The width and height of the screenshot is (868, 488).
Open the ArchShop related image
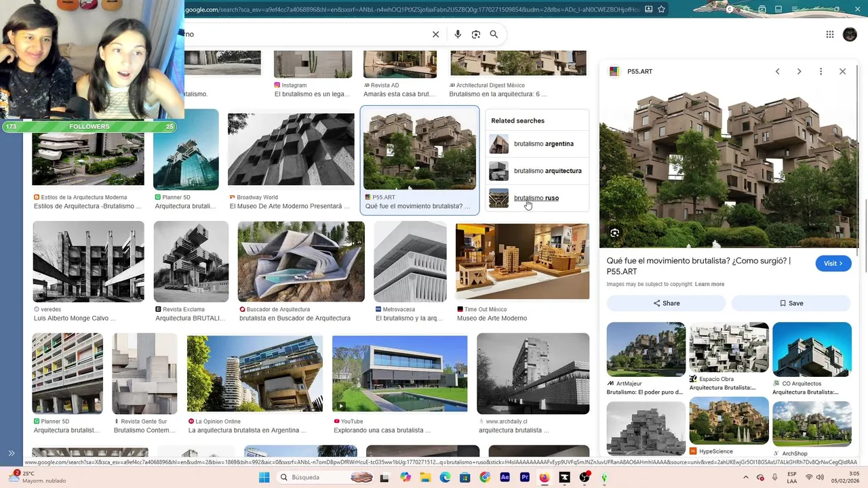[812, 424]
